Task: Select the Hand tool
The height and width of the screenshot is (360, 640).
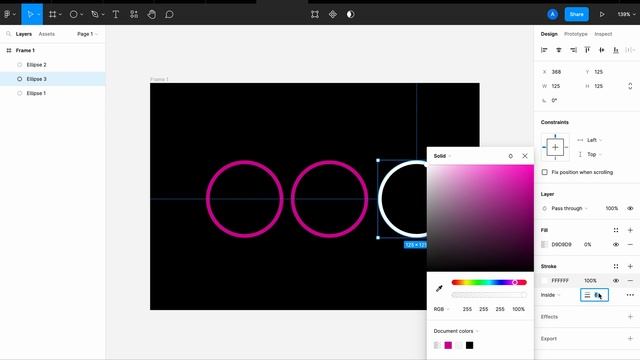Action: click(151, 14)
